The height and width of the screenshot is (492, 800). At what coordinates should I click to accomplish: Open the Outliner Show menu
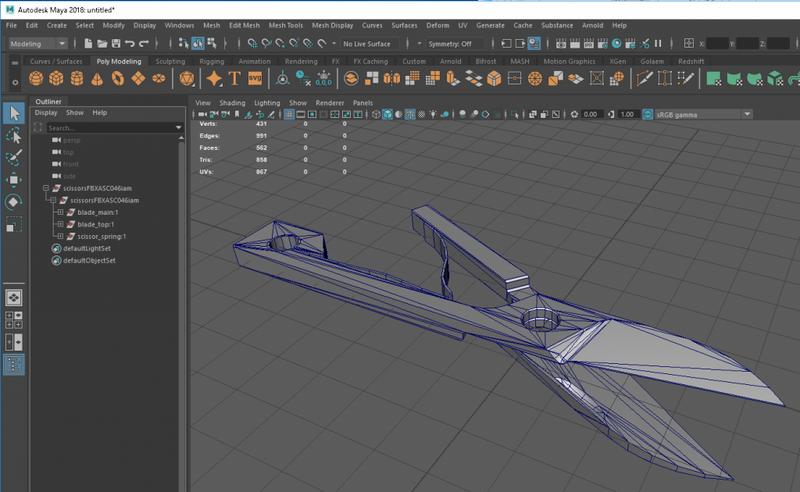tap(74, 112)
